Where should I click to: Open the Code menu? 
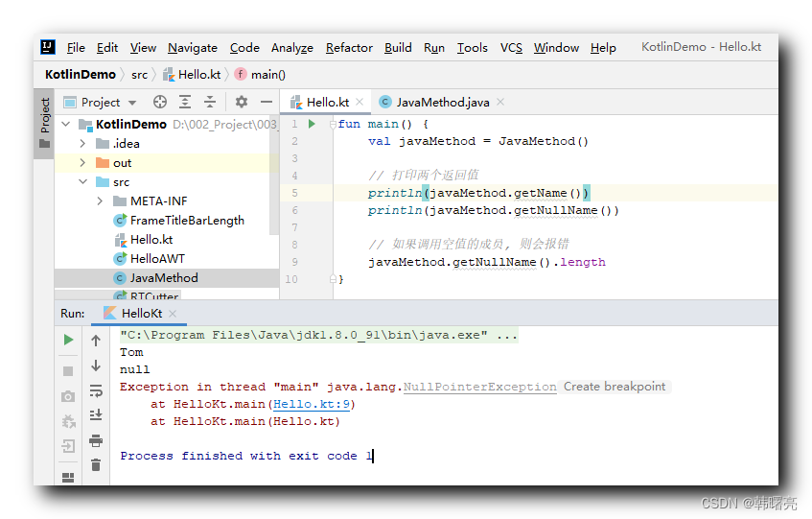tap(244, 48)
